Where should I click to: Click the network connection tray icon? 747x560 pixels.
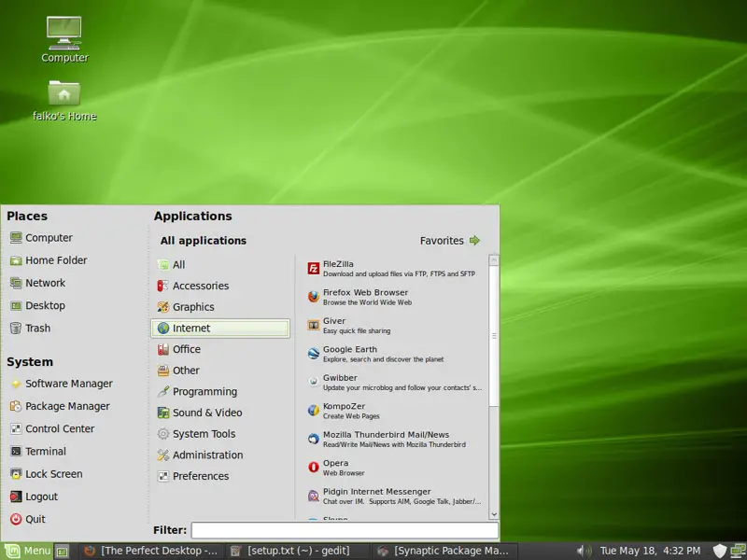738,552
